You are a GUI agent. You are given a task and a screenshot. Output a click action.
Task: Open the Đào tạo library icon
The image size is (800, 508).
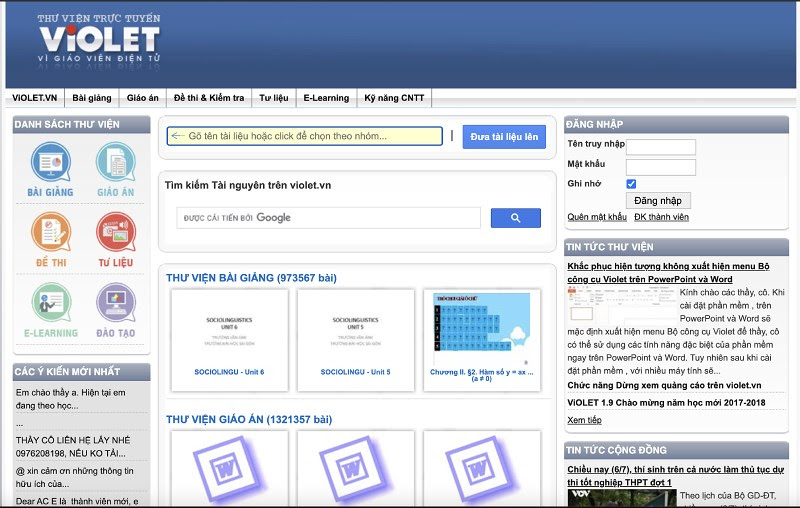click(116, 310)
